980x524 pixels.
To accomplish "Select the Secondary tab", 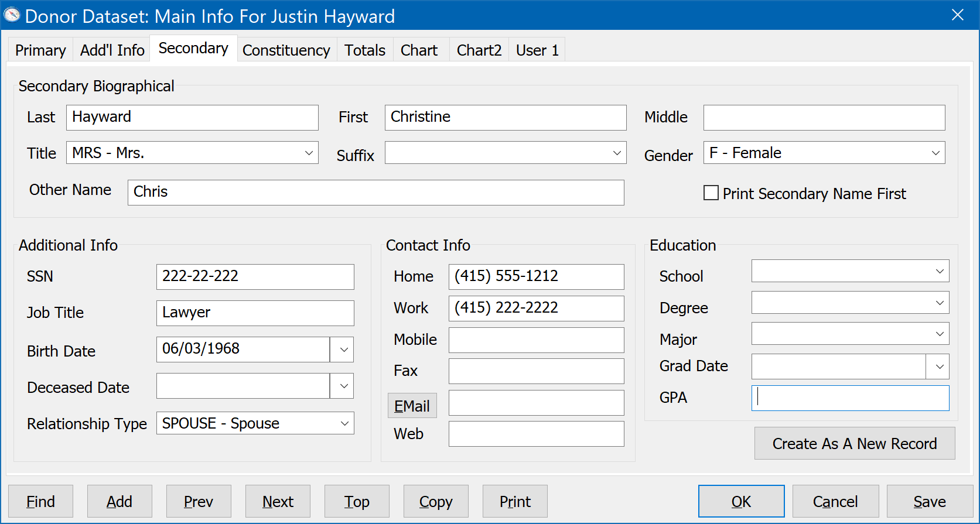I will click(193, 48).
